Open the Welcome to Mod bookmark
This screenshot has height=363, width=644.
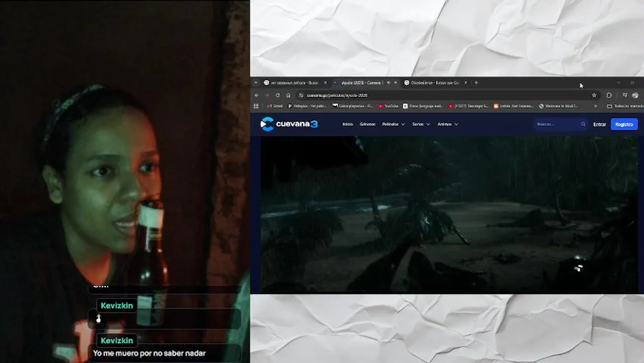[x=558, y=106]
